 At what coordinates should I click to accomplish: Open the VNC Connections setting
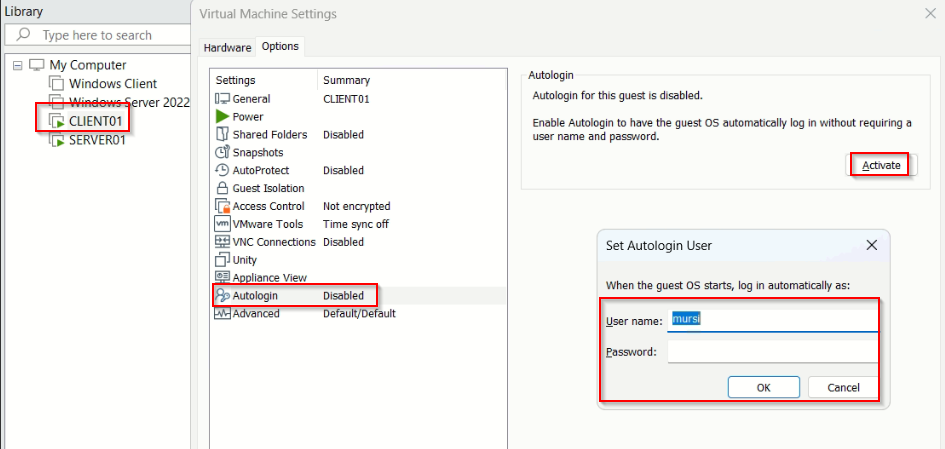pyautogui.click(x=359, y=242)
